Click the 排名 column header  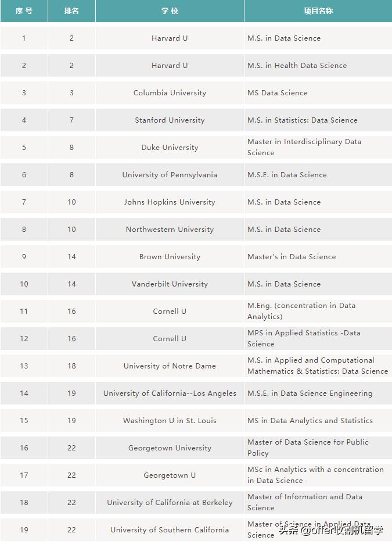pyautogui.click(x=71, y=11)
